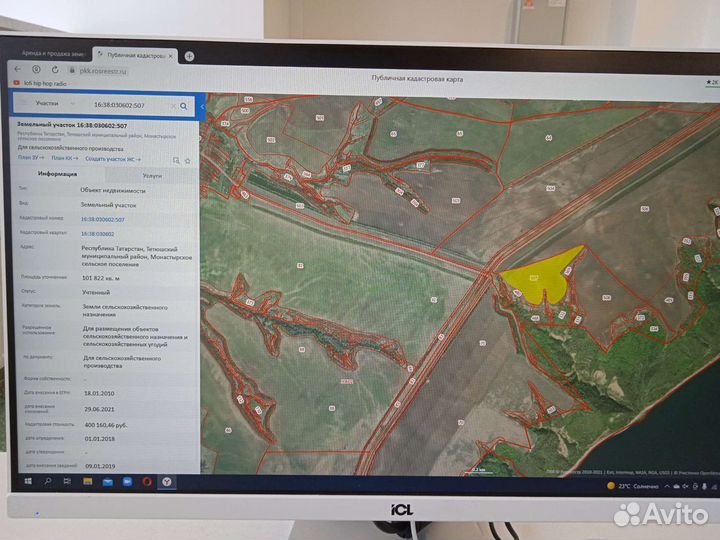720x540 pixels.
Task: Open the Opera browser taskbar icon
Action: tap(146, 482)
